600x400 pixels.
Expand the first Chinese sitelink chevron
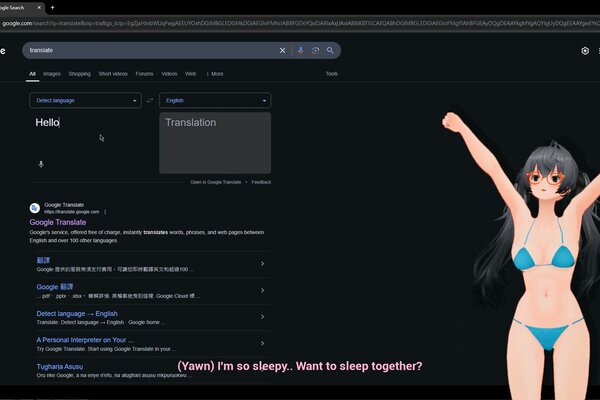pyautogui.click(x=262, y=264)
